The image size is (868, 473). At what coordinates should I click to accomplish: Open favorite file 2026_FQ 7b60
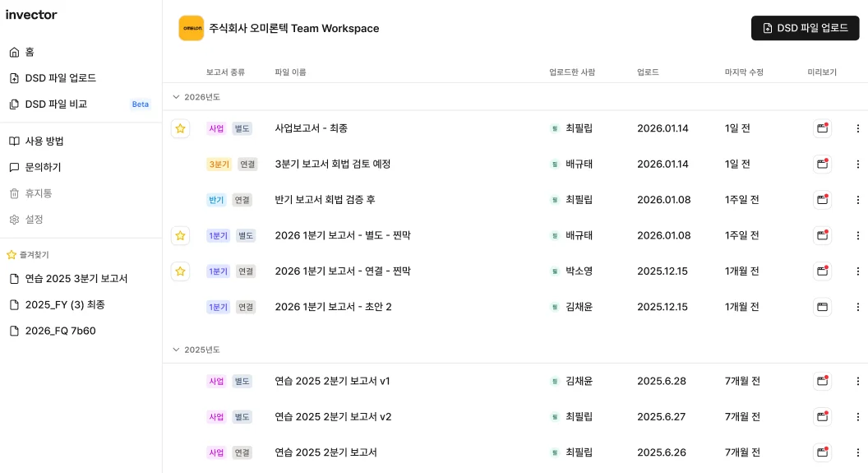(x=61, y=331)
